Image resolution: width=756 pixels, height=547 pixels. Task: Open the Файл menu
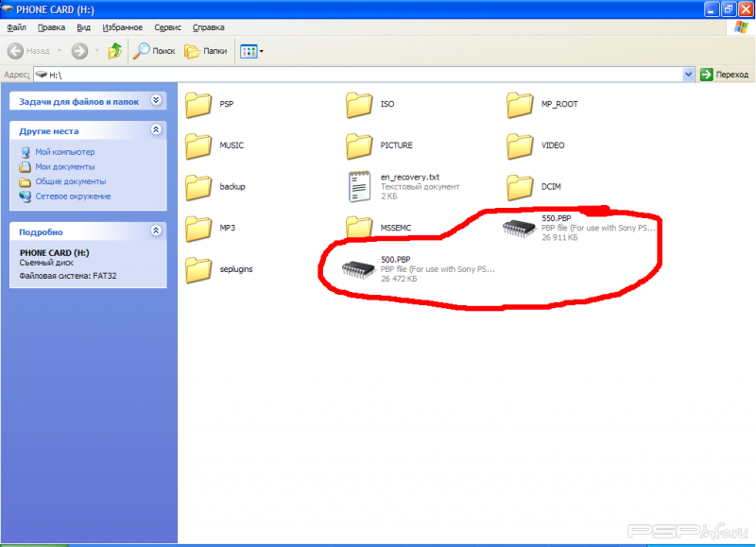point(16,28)
